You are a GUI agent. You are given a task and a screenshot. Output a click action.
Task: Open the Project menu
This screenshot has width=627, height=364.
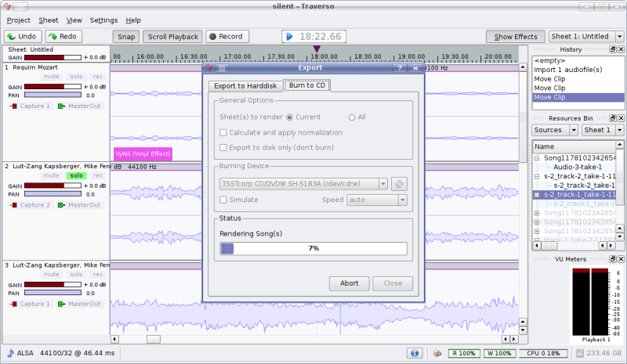coord(18,20)
